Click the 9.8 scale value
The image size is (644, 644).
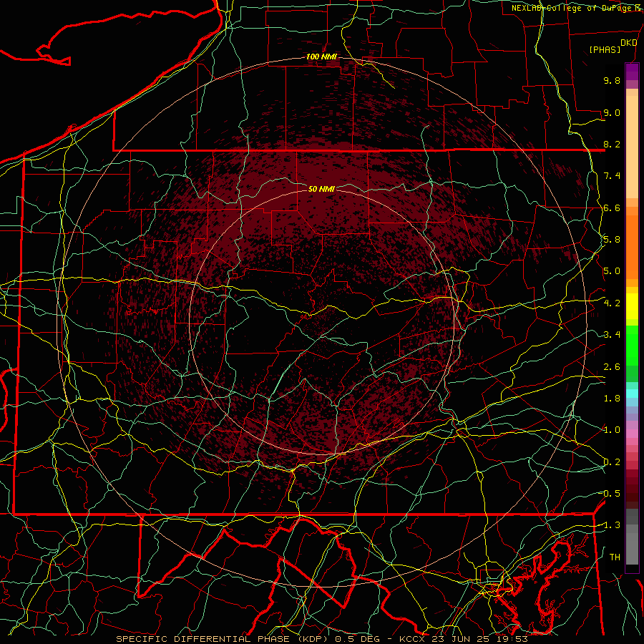click(x=612, y=80)
